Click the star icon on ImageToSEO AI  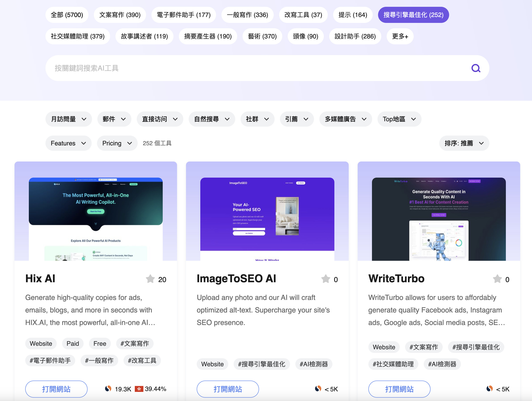click(x=326, y=279)
